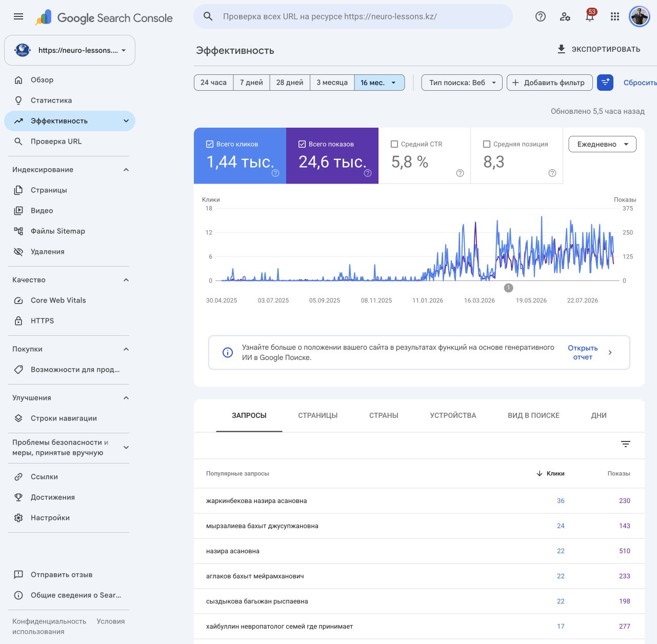
Task: Click the annotation marker 1 on the chart
Action: tap(508, 288)
